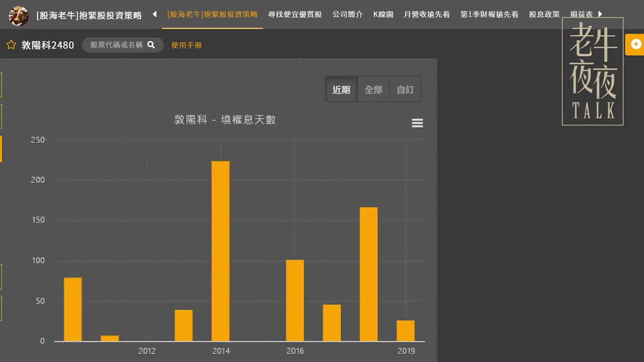Click the bar at 2019
Image resolution: width=644 pixels, height=362 pixels.
click(x=406, y=331)
